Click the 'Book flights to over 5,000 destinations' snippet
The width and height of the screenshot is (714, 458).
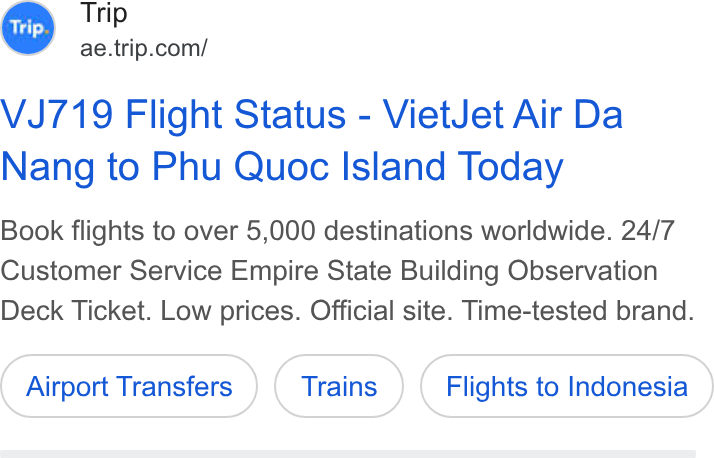tap(237, 230)
